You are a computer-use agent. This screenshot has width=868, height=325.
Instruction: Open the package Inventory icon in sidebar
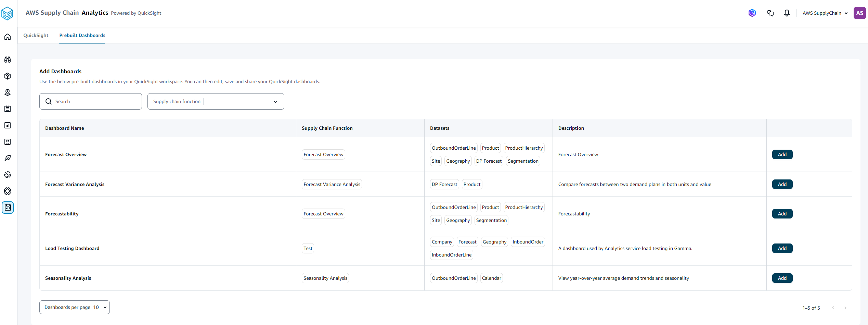point(8,76)
